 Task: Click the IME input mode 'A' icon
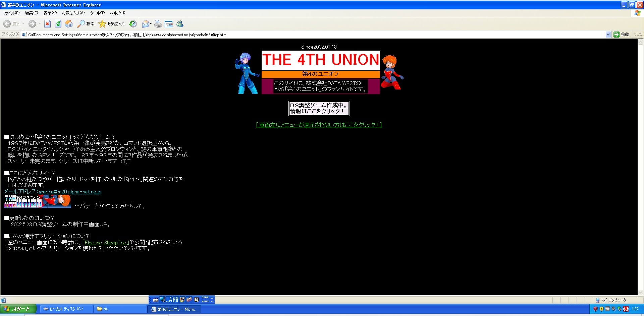[169, 300]
